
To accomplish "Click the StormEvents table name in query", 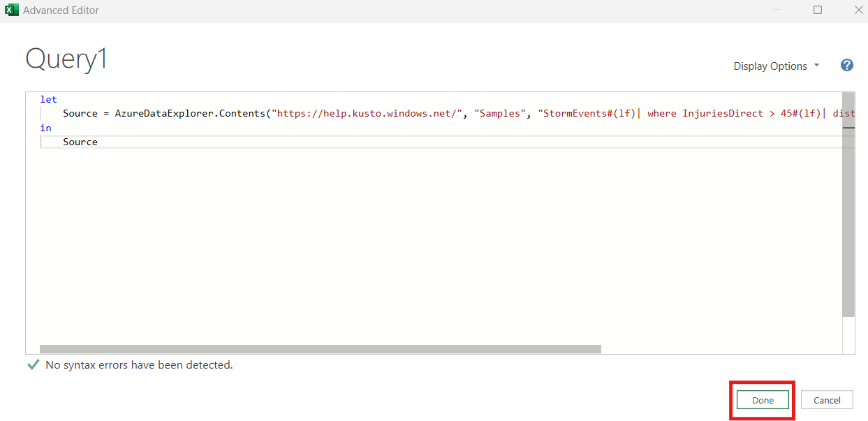I will click(x=575, y=113).
